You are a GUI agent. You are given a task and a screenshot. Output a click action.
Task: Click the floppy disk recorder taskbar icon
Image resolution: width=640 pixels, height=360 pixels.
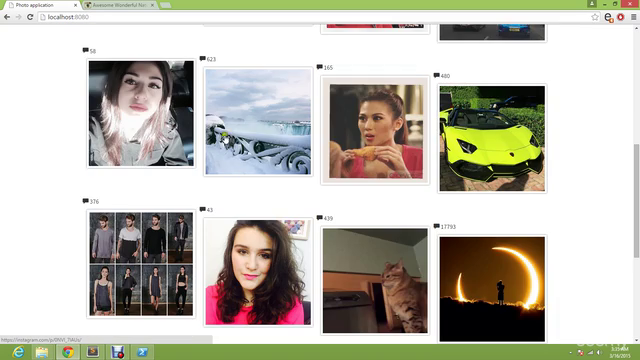tap(118, 352)
